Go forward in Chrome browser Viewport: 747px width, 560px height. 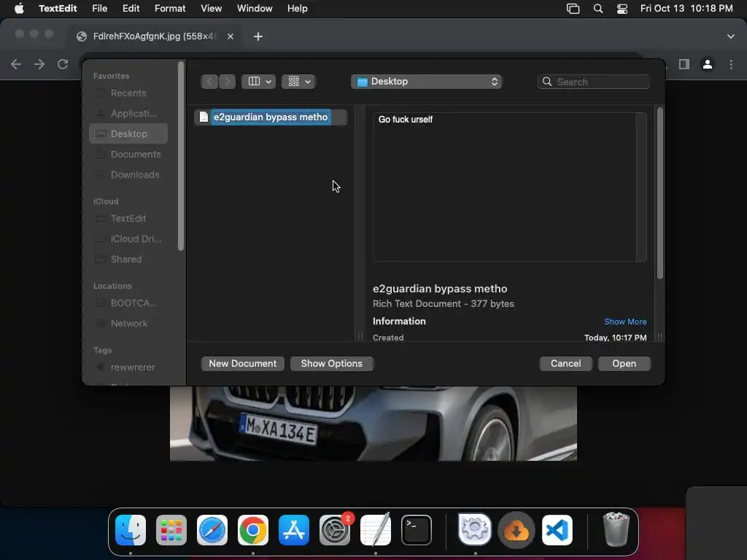39,64
